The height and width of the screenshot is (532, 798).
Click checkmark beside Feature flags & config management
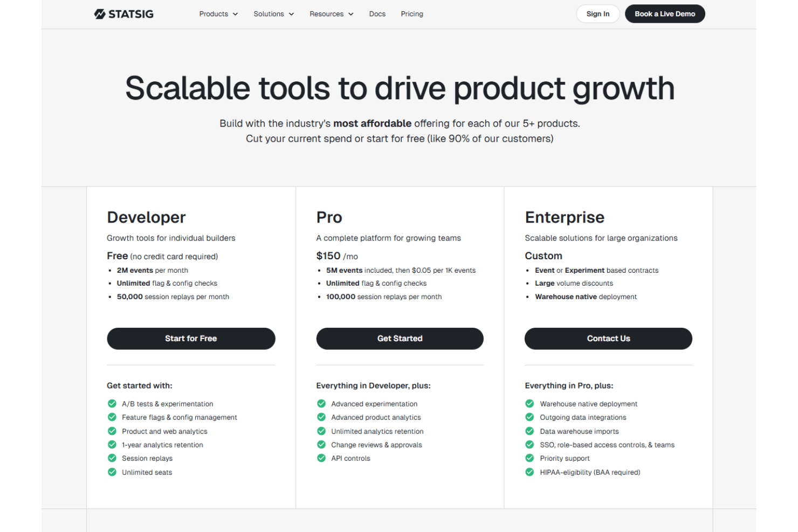click(x=112, y=417)
